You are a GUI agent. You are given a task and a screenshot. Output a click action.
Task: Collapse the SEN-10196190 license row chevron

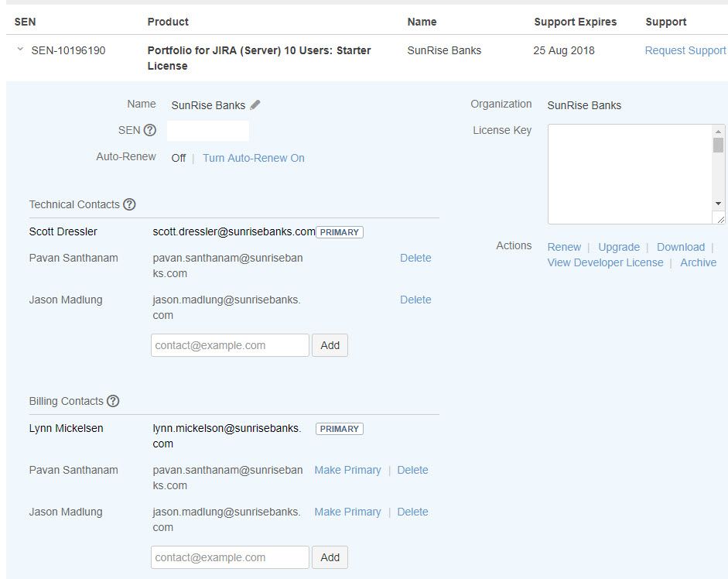tap(20, 49)
